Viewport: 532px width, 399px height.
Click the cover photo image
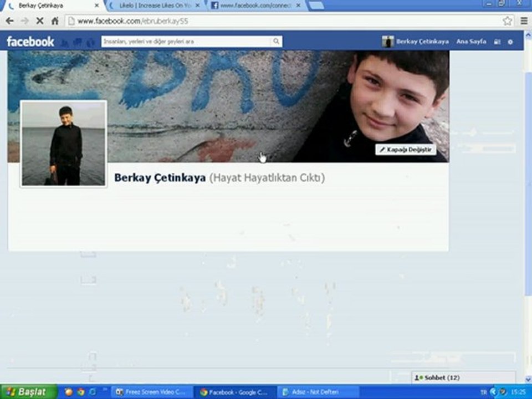click(228, 106)
